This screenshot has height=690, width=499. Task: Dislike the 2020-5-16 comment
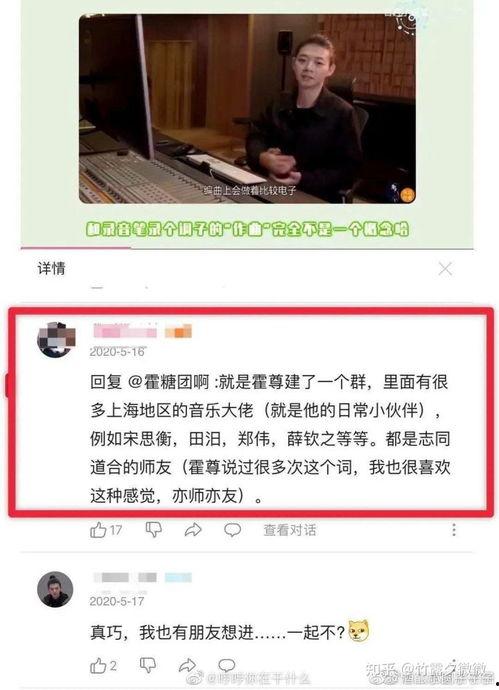click(153, 530)
